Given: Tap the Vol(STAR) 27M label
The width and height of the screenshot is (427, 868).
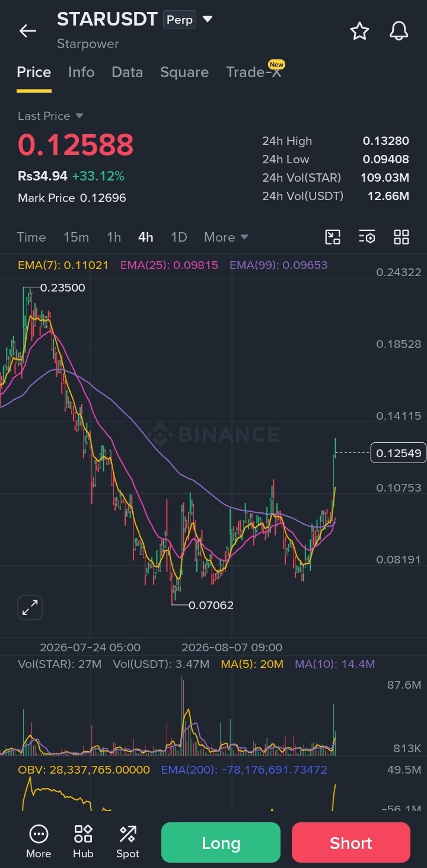Looking at the screenshot, I should coord(60,664).
